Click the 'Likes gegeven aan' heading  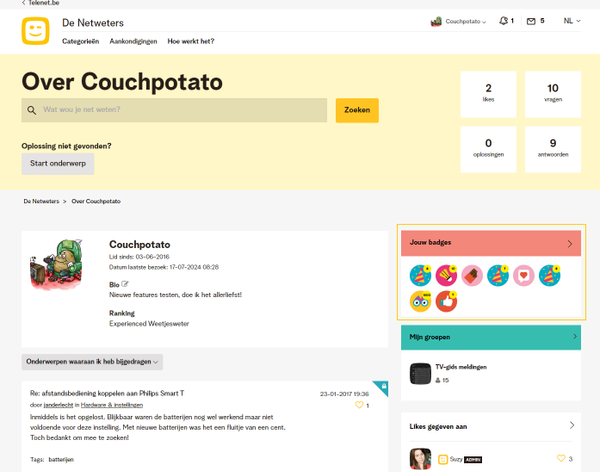pos(438,426)
